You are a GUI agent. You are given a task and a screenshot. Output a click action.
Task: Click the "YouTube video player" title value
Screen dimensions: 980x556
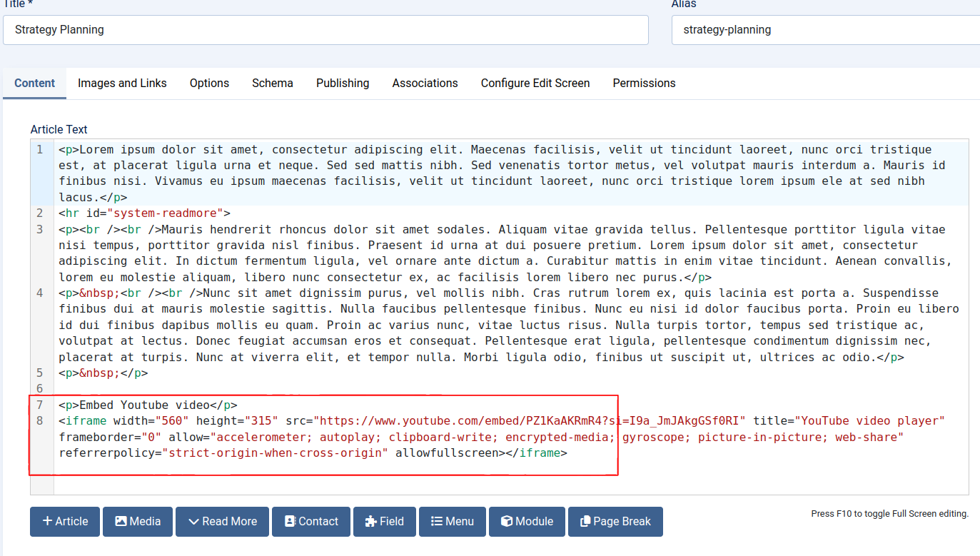870,421
